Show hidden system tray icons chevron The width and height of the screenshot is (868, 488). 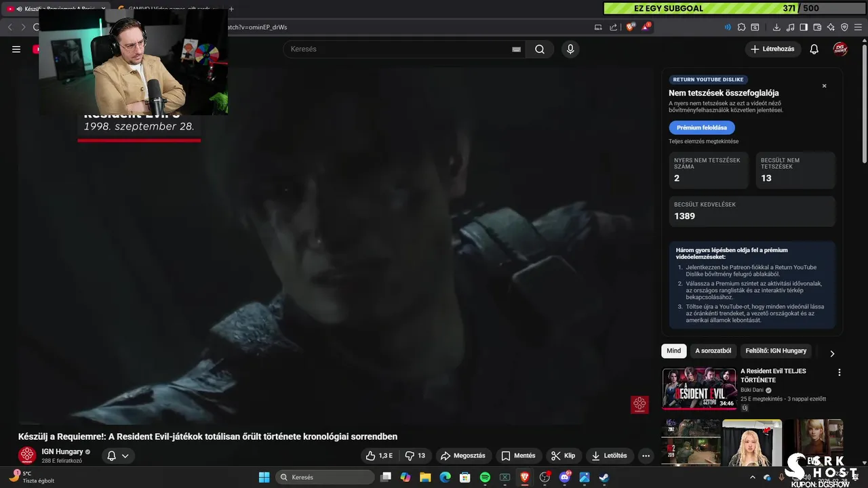[x=752, y=477]
